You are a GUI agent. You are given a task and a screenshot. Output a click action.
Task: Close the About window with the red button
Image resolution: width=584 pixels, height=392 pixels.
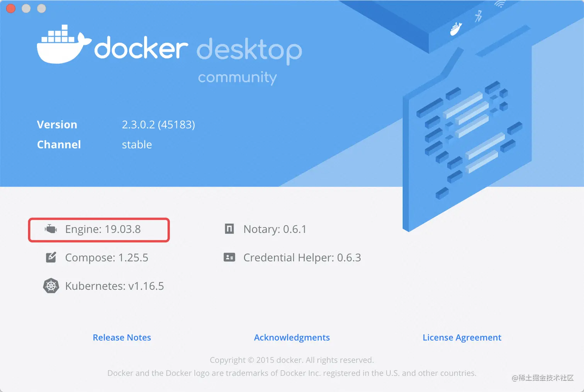tap(11, 8)
